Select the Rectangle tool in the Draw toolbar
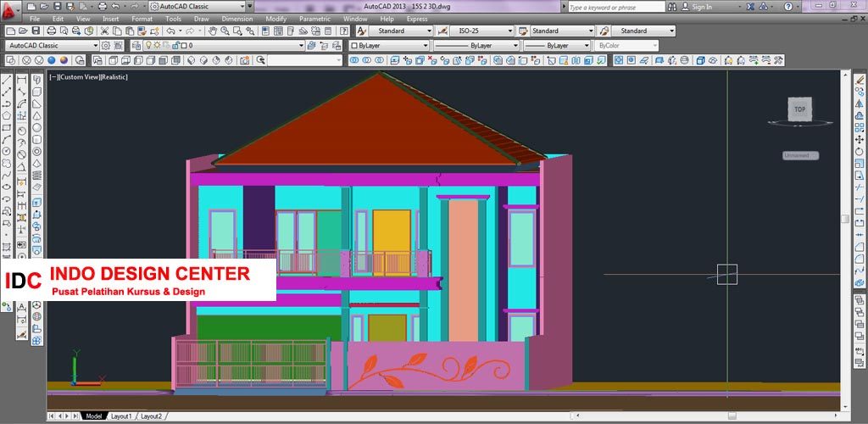Image resolution: width=868 pixels, height=424 pixels. click(7, 127)
